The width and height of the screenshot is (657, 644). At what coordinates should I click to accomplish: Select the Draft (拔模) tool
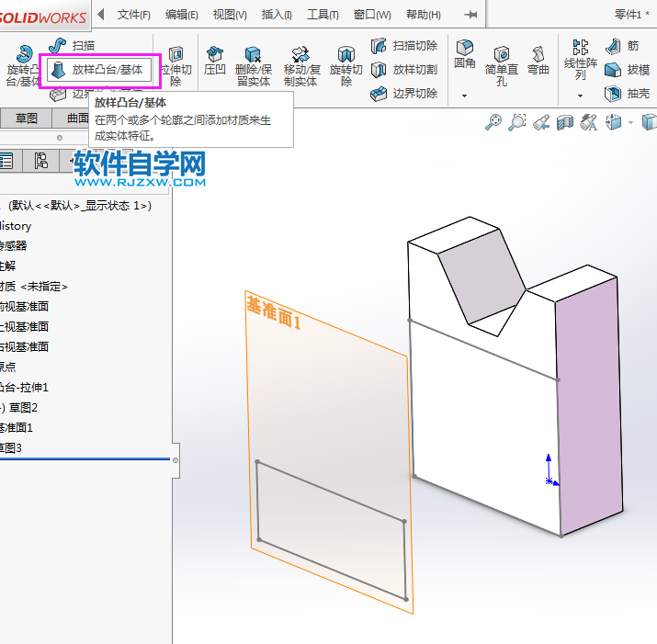628,70
